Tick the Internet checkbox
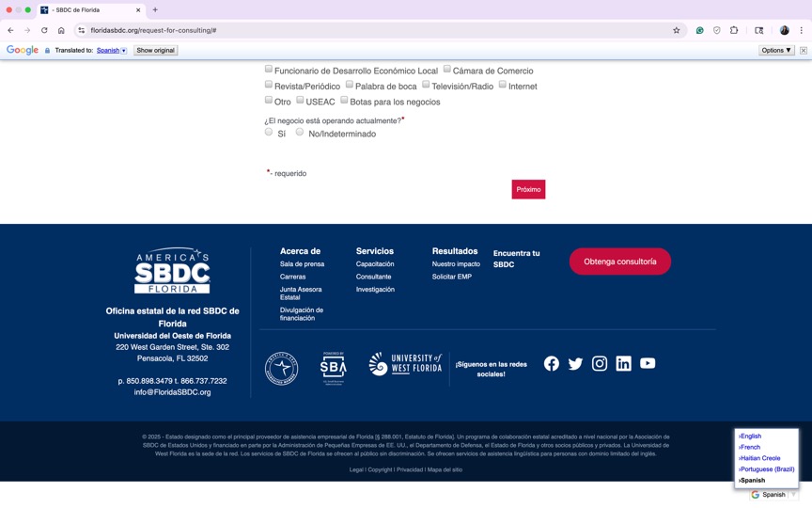 [x=503, y=85]
